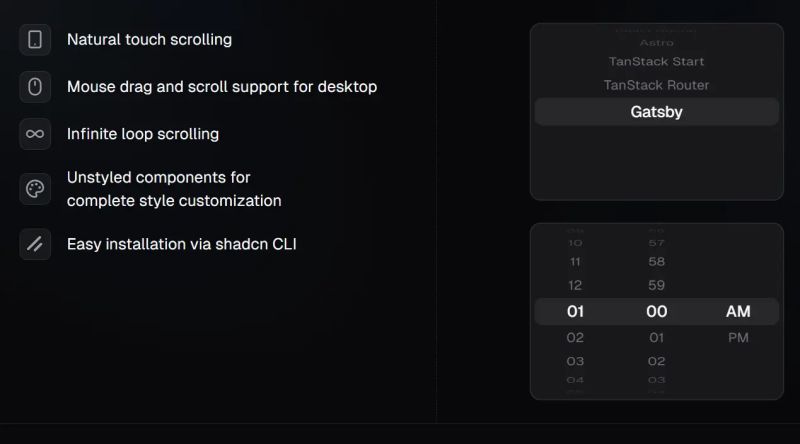Click the tablet icon beside Natural touch scrolling
Image resolution: width=800 pixels, height=444 pixels.
35,40
